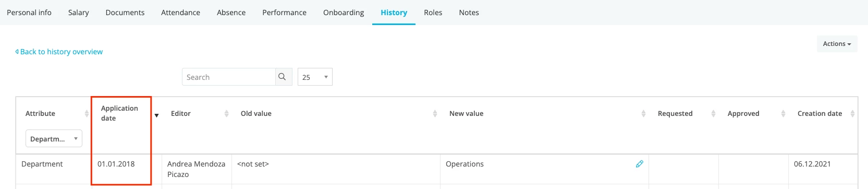This screenshot has width=868, height=189.
Task: Click the Requested column header
Action: [x=675, y=113]
